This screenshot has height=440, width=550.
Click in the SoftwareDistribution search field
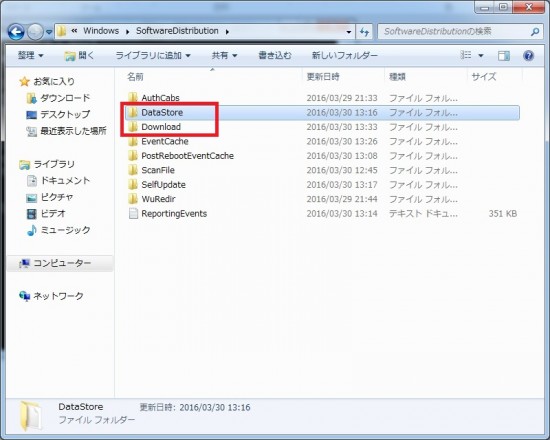pyautogui.click(x=455, y=32)
